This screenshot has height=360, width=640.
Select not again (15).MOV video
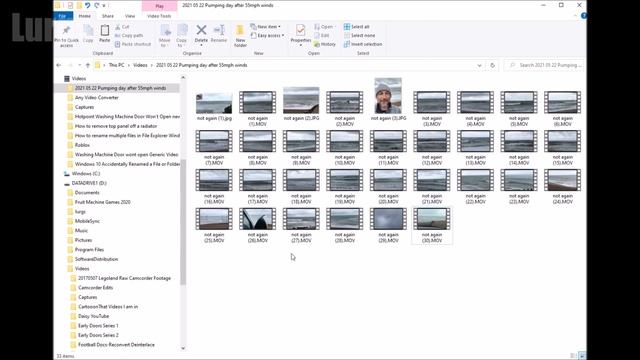[x=562, y=148]
